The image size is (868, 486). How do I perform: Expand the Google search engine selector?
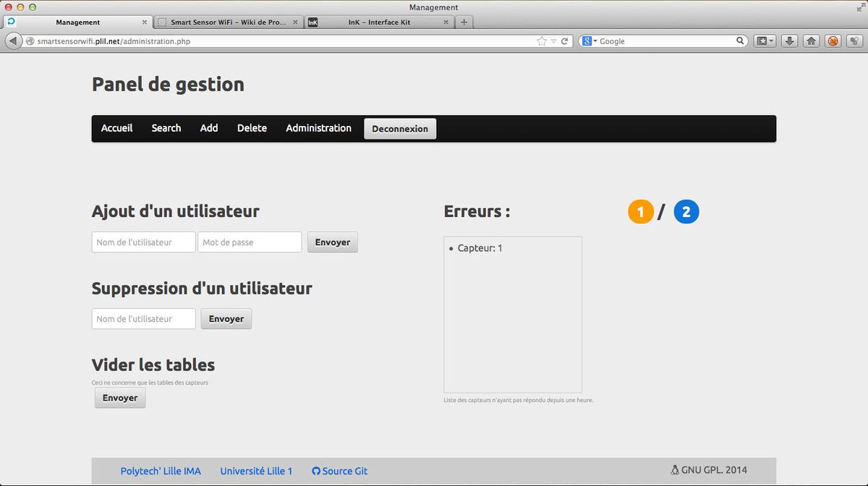(589, 41)
